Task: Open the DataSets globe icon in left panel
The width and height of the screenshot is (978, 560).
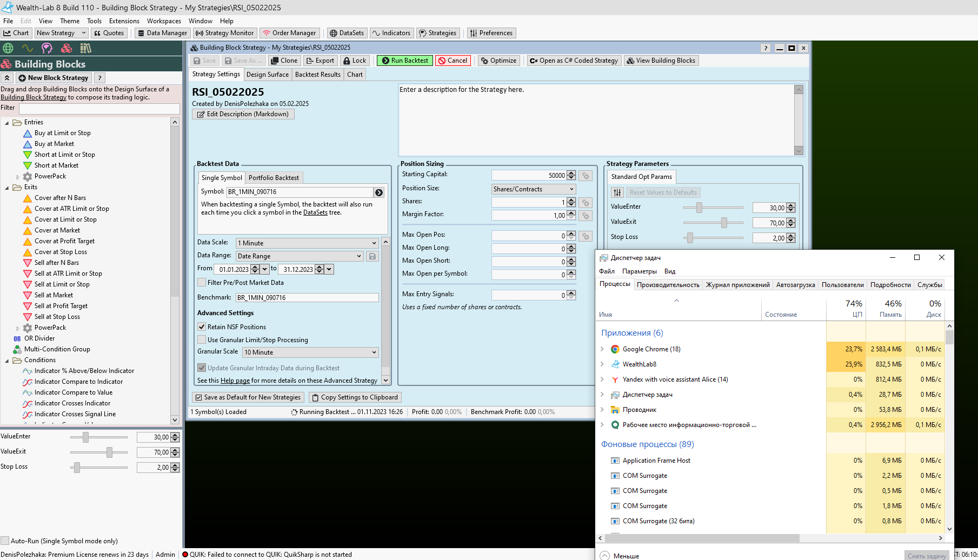Action: (8, 48)
